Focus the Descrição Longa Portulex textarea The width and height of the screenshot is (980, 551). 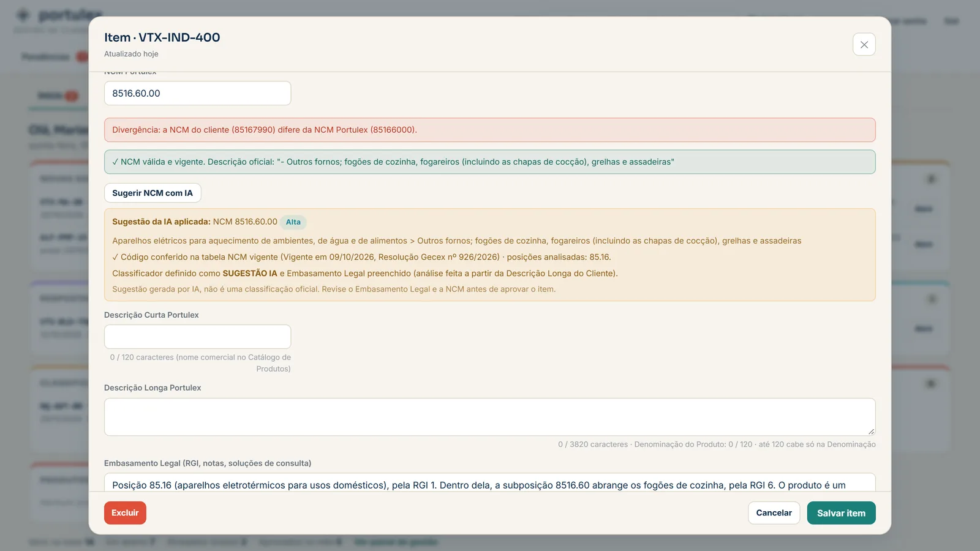[489, 417]
